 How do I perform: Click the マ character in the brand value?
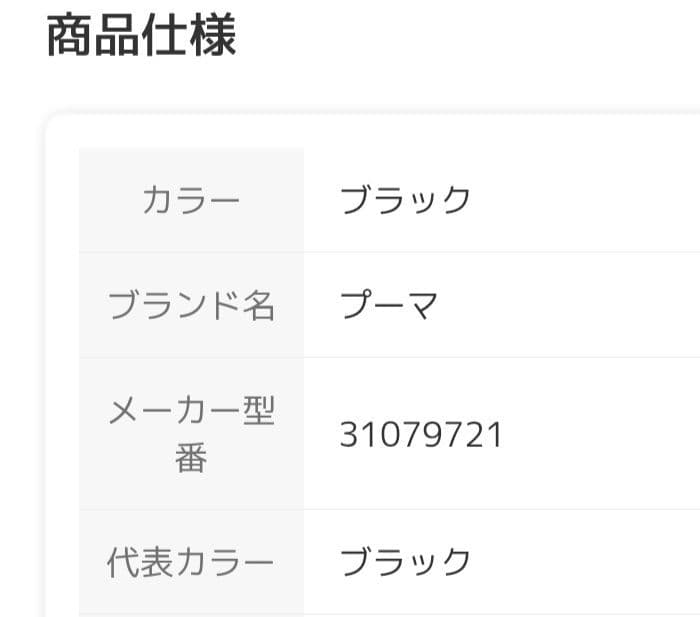422,305
